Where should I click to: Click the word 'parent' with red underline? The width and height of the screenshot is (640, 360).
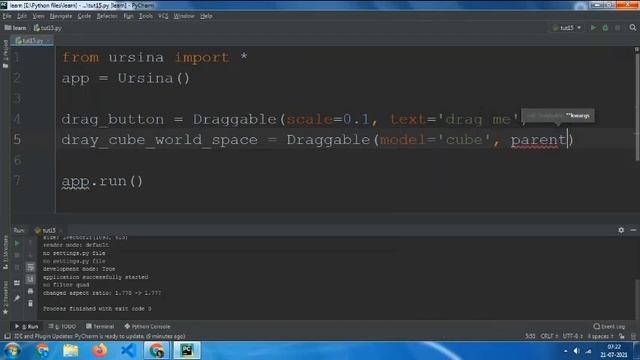click(538, 140)
